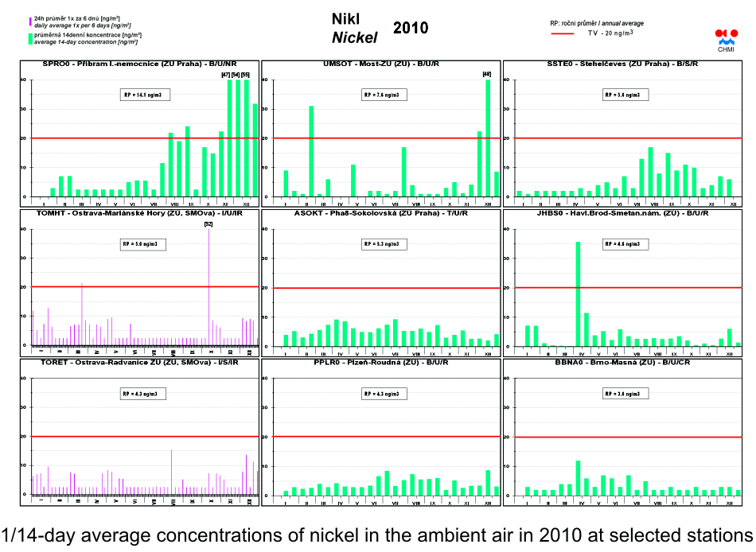Click the [48] peak label in UMSOT chart

[487, 75]
